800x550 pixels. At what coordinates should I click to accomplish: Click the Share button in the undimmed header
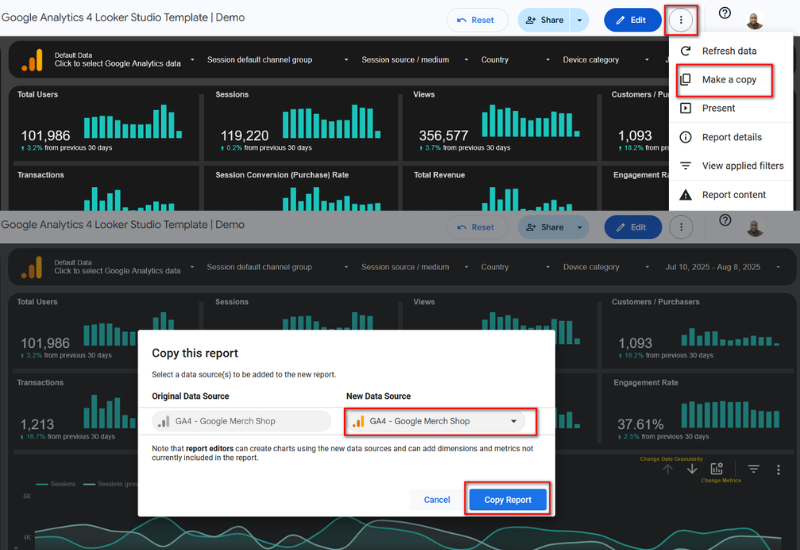544,20
